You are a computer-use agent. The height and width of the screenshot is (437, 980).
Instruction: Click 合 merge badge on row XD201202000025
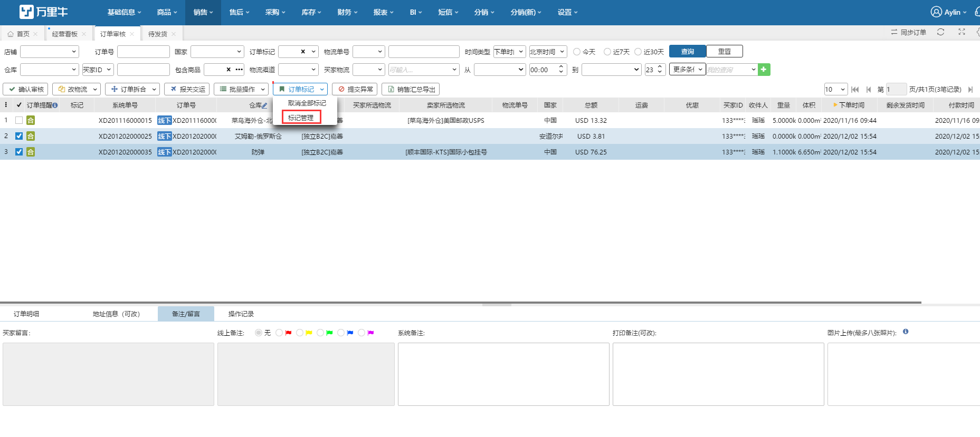(x=31, y=136)
